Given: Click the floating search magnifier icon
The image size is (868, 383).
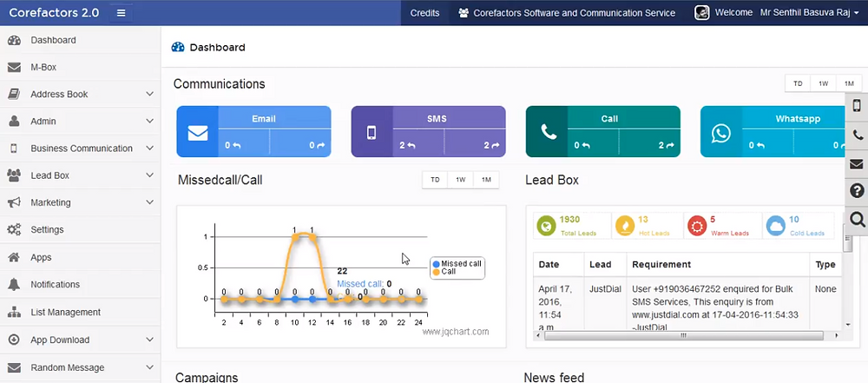Looking at the screenshot, I should coord(857,220).
